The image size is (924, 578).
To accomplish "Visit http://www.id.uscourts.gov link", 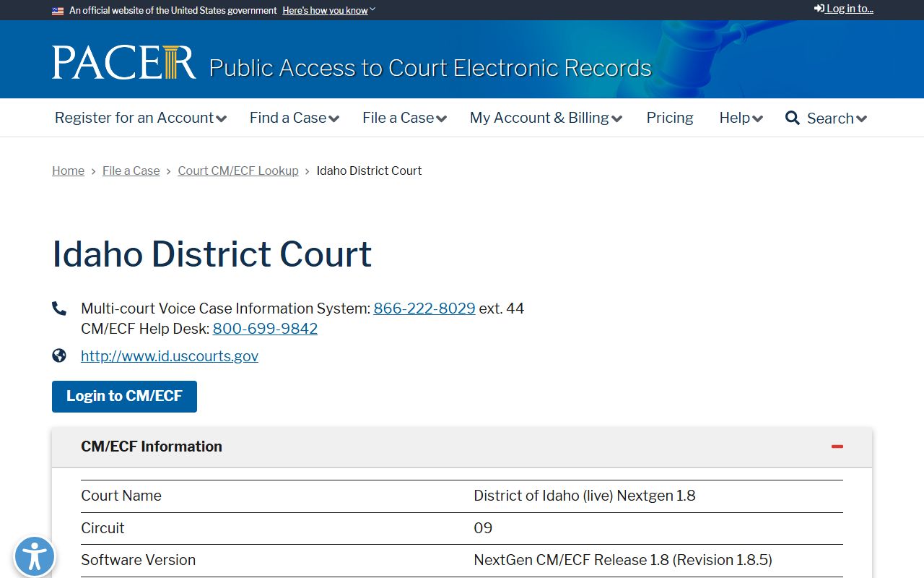I will [x=170, y=356].
